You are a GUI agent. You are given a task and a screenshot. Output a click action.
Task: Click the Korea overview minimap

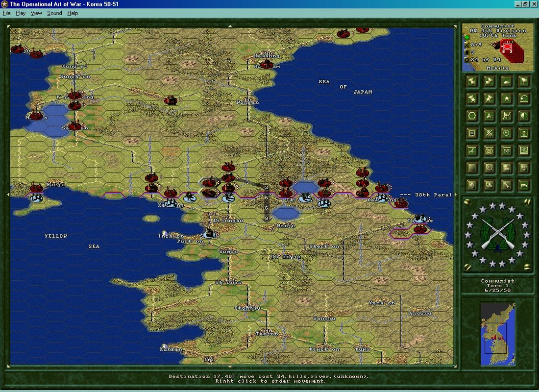tap(497, 333)
